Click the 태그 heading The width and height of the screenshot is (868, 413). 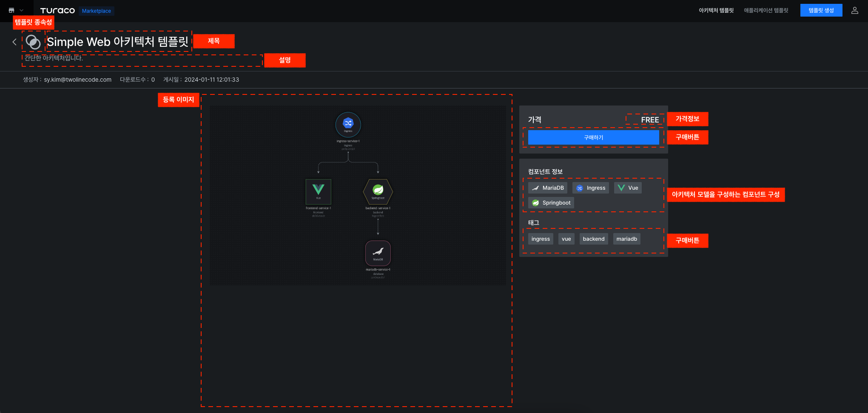[x=534, y=222]
